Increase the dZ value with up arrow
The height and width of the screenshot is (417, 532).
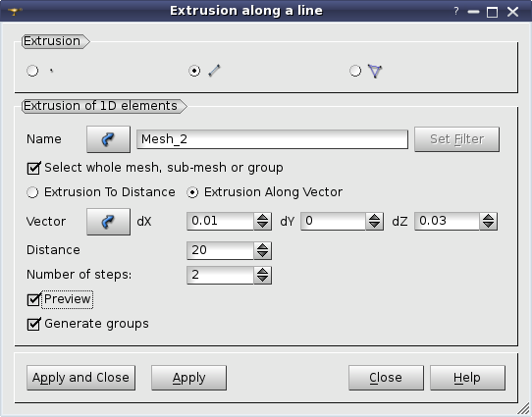coord(489,217)
